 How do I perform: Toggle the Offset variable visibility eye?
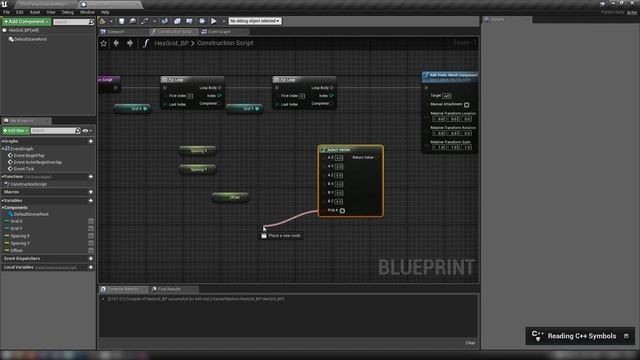tap(91, 251)
